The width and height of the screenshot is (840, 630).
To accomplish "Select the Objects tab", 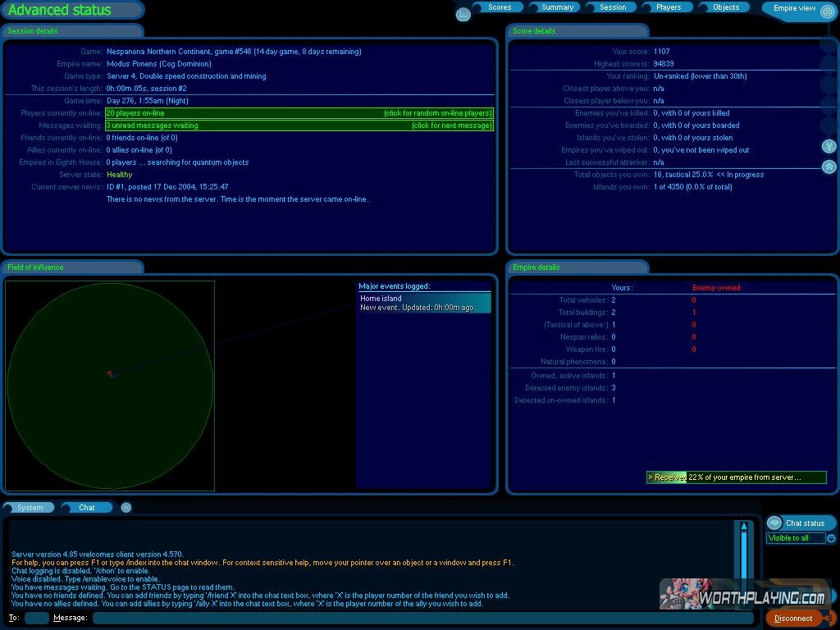I will [x=726, y=7].
